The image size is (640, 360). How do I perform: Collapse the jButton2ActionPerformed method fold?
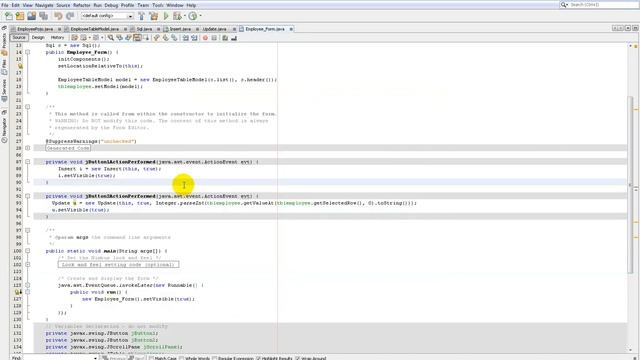[28, 196]
